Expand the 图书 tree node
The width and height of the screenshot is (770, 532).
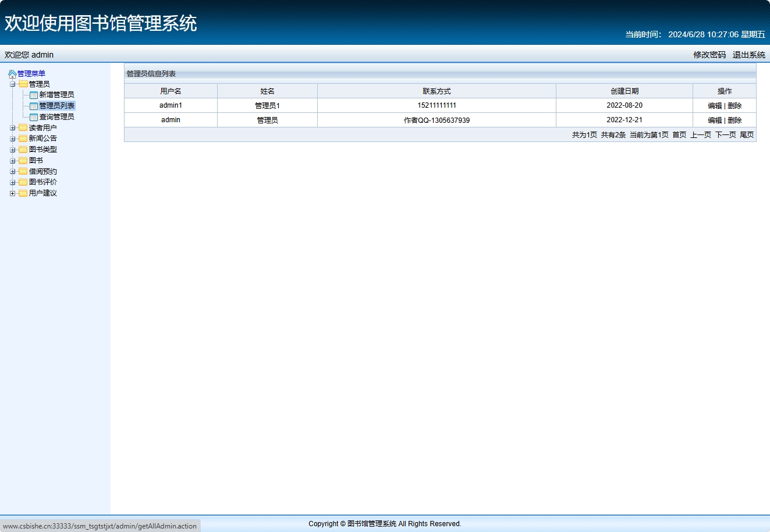[x=13, y=161]
